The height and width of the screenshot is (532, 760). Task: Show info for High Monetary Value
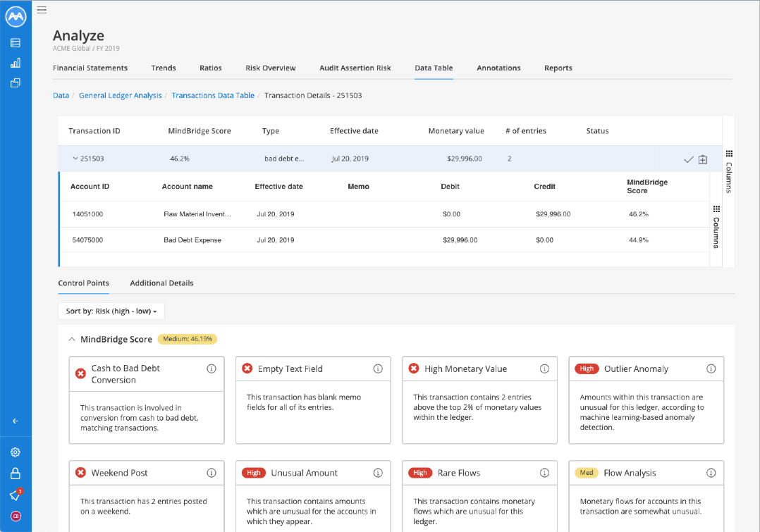[545, 369]
